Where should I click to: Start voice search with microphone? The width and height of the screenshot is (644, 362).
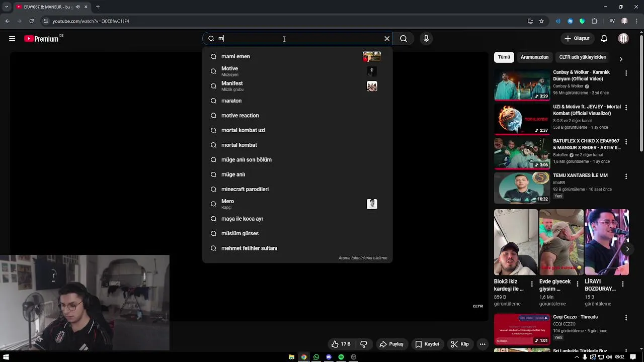426,39
